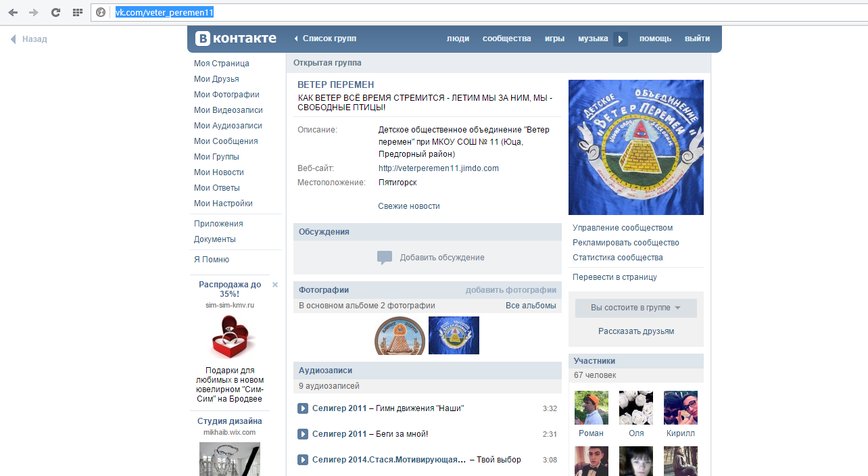
Task: Play 'Твой выбор' audio track
Action: coord(303,460)
